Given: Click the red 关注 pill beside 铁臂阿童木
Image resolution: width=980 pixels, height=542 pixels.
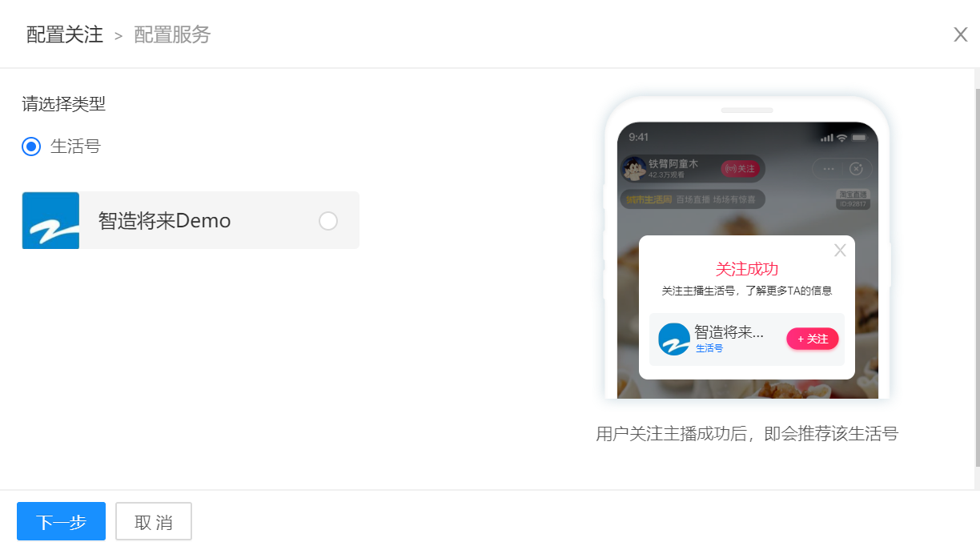Looking at the screenshot, I should 739,169.
